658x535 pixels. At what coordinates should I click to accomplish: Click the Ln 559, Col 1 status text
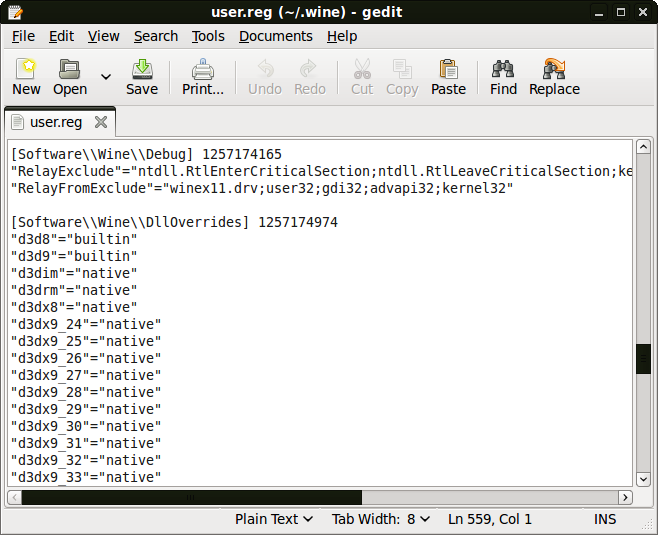click(x=490, y=519)
